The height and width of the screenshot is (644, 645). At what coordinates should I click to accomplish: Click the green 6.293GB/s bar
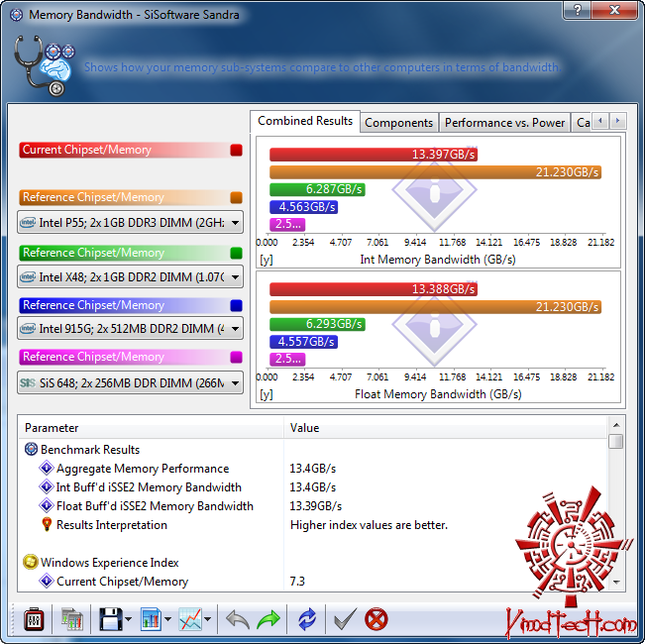pos(317,324)
